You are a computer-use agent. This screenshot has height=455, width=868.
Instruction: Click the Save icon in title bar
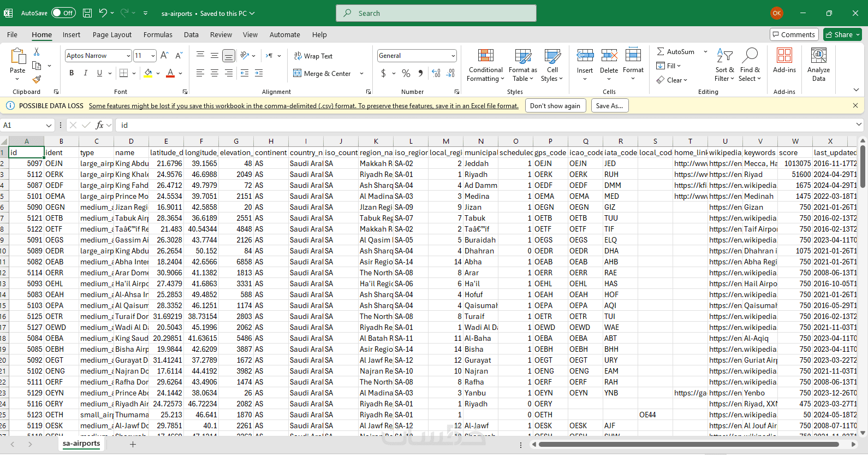pos(87,13)
